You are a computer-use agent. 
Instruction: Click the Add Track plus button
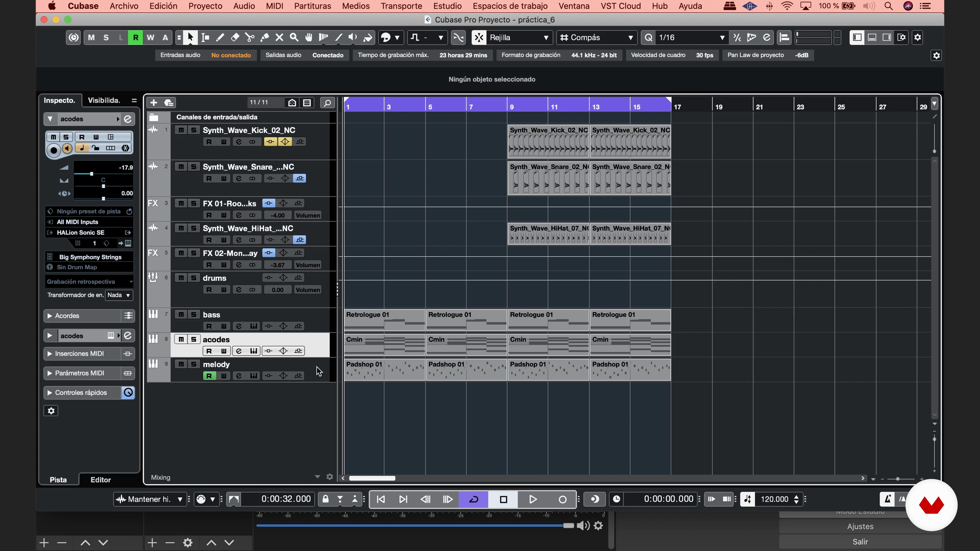[154, 103]
